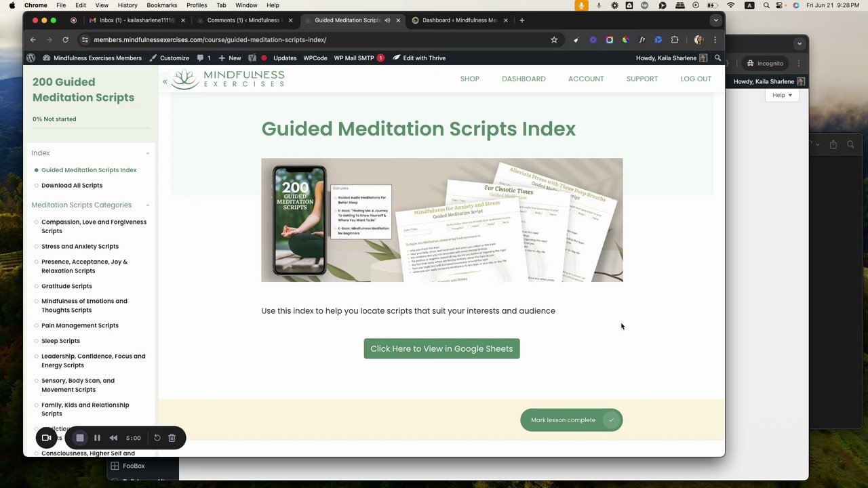Open the tab search dropdown arrow
The height and width of the screenshot is (488, 868).
click(715, 20)
